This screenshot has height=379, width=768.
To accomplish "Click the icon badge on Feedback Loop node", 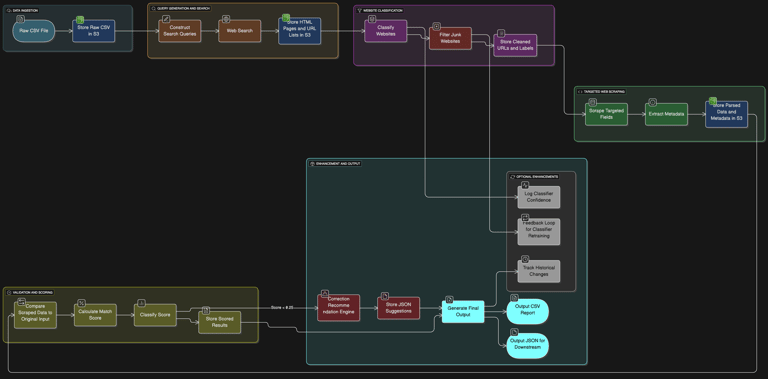I will pyautogui.click(x=525, y=218).
